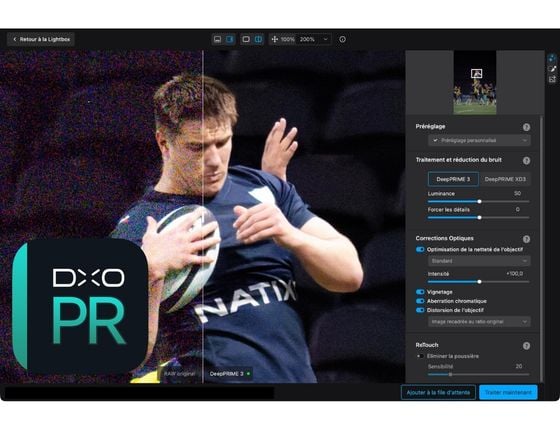Go back via Retour à la Lightbox
Screen dimensions: 560x430
point(41,39)
